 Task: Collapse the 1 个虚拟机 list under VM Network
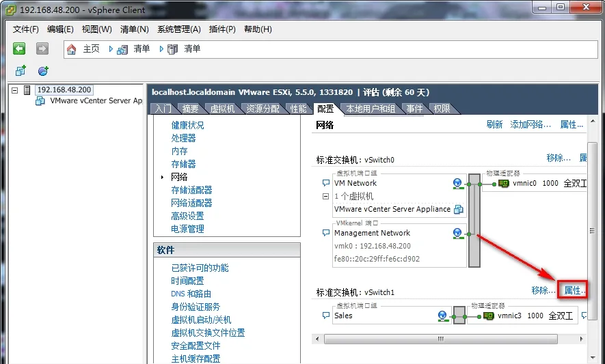pos(325,196)
